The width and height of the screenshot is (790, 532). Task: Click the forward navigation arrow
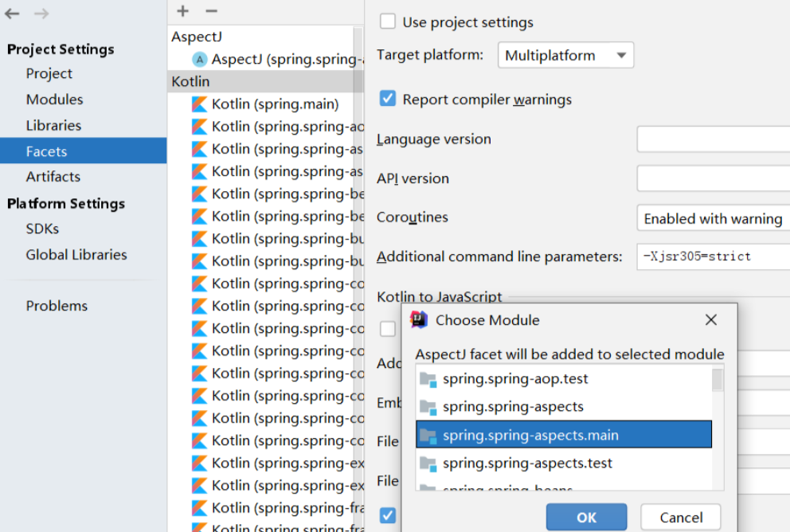tap(37, 13)
